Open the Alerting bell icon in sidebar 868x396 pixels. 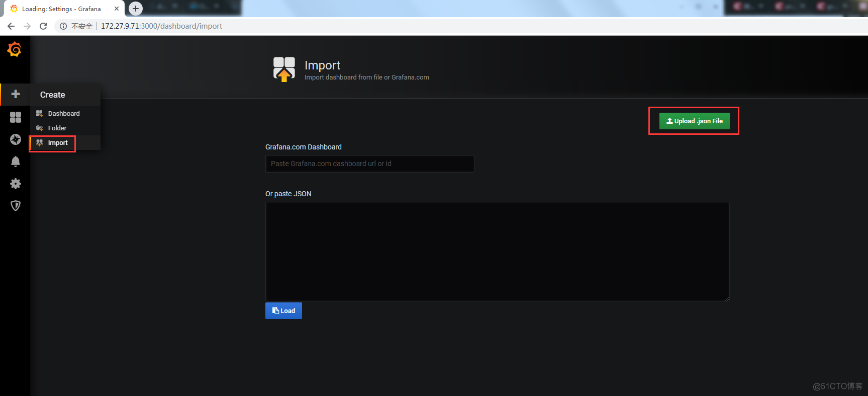point(16,162)
